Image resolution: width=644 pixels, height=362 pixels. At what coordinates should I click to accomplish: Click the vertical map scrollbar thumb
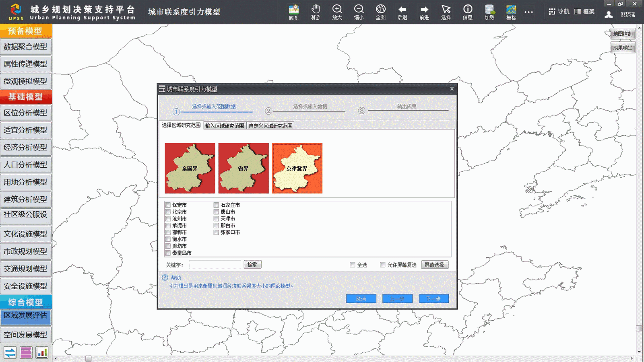639,328
